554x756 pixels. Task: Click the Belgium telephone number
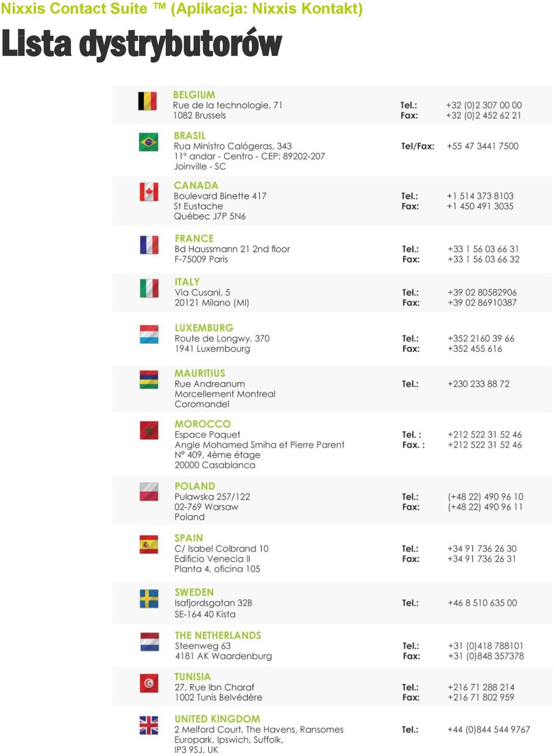point(484,105)
